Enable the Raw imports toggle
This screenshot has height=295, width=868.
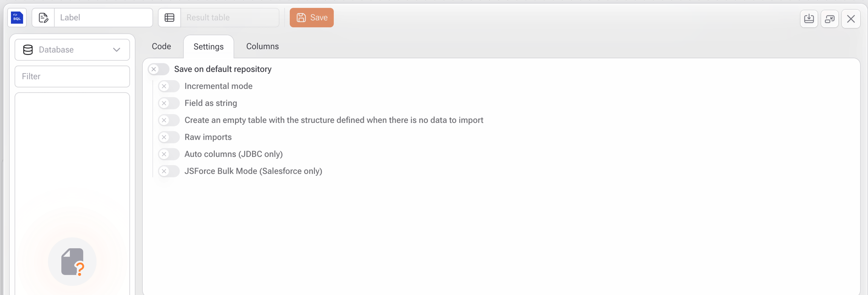[169, 137]
